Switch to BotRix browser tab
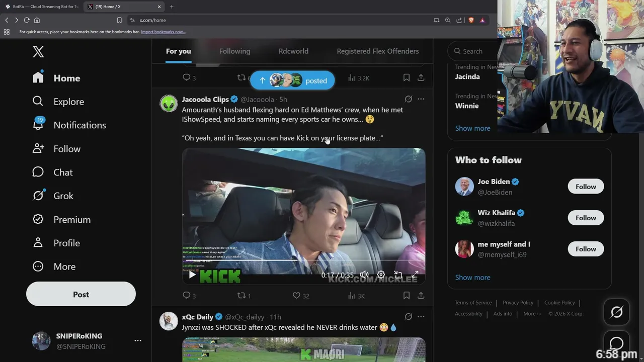The image size is (644, 362). pos(42,7)
